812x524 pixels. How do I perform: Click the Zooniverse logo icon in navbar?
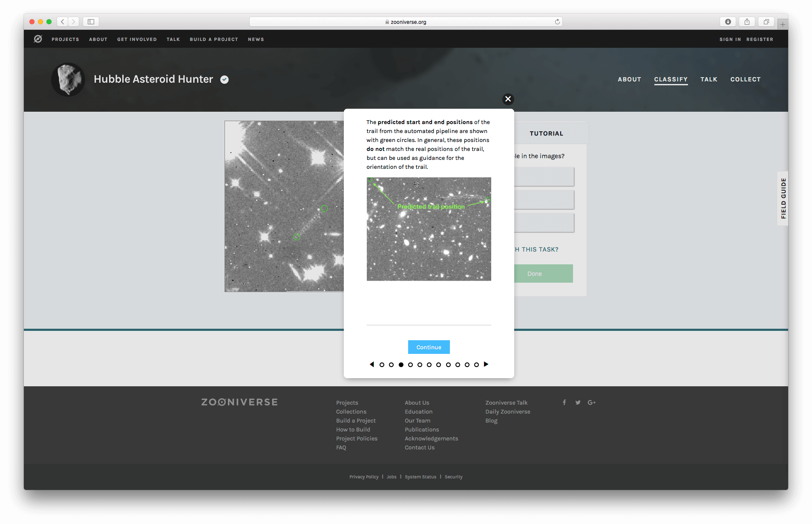[38, 39]
